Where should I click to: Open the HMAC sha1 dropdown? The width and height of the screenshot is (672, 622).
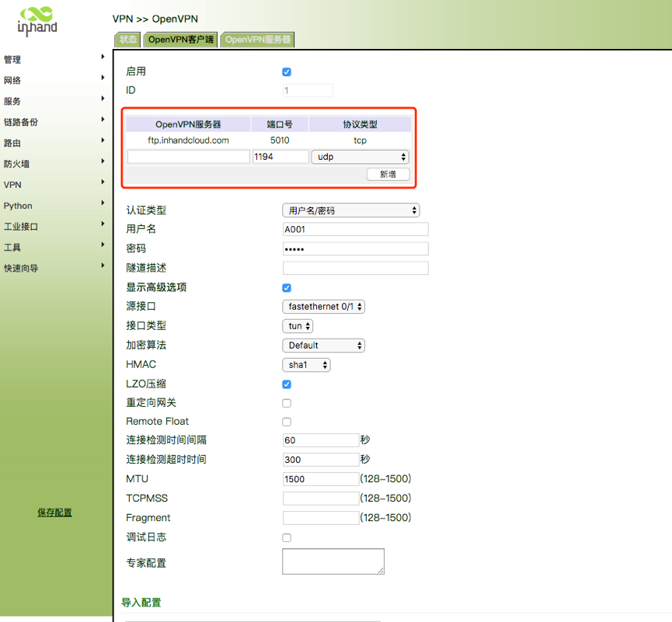coord(306,365)
